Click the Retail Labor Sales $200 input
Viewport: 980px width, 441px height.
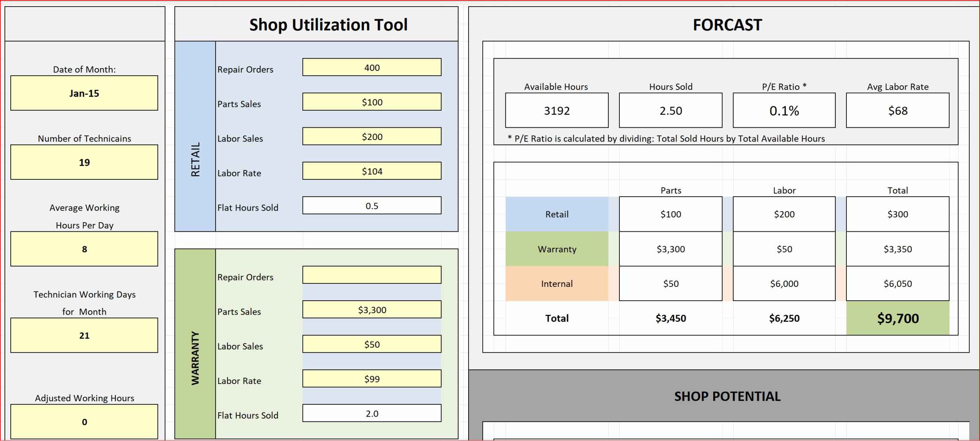tap(372, 136)
